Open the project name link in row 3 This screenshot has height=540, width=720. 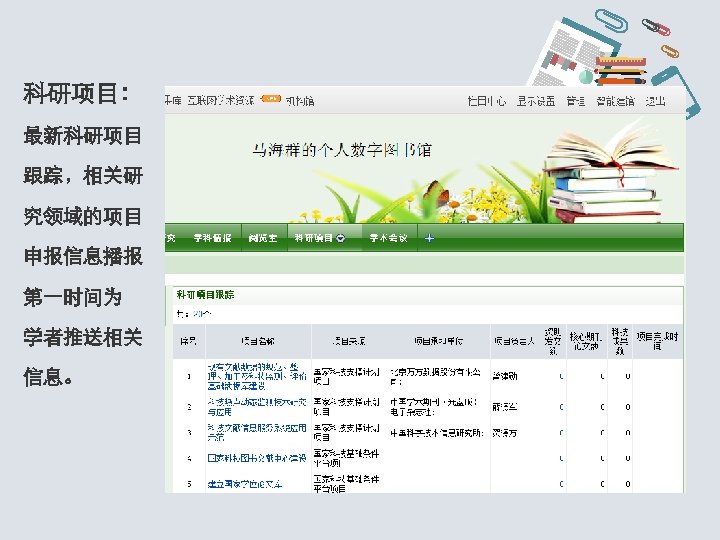(x=257, y=433)
